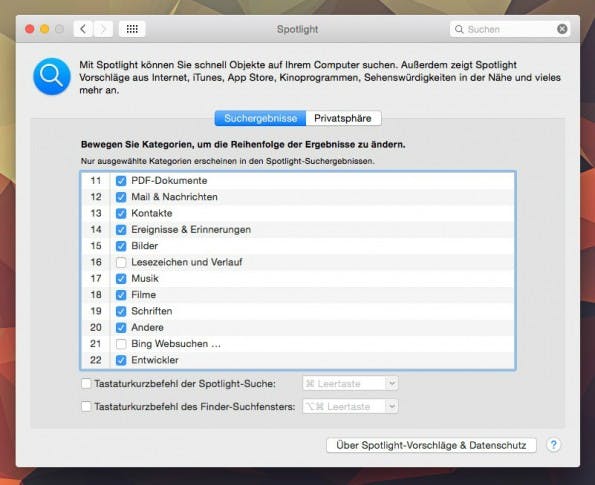Click the Spotlight window title
This screenshot has width=595, height=485.
tap(298, 29)
